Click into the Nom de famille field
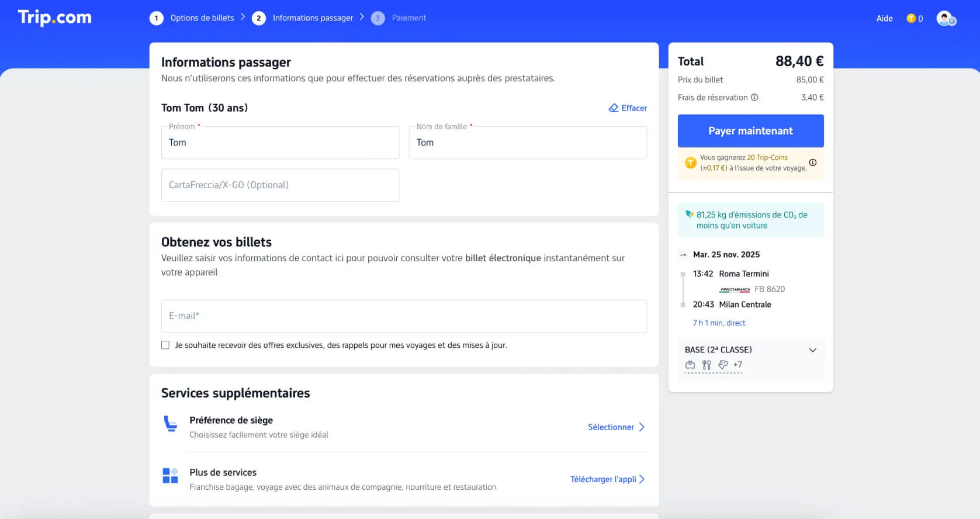 (x=528, y=143)
